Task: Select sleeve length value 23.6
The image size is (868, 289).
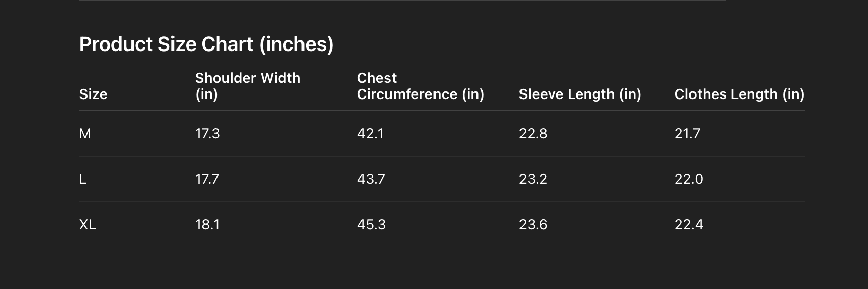Action: click(533, 225)
